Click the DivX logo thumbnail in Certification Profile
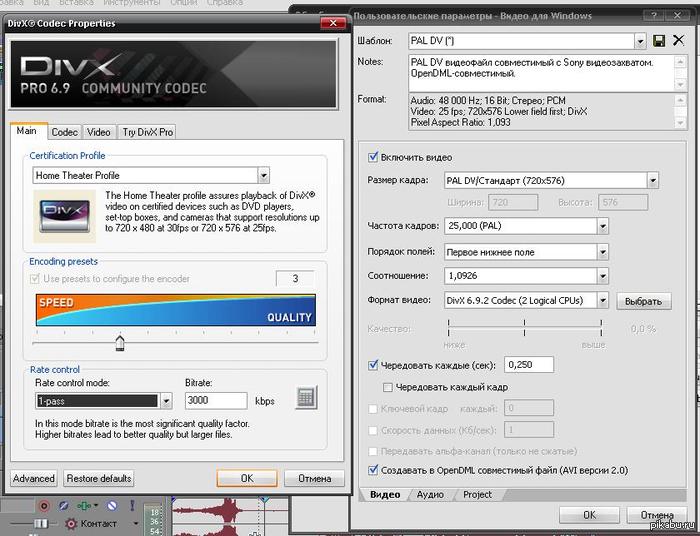 point(64,216)
